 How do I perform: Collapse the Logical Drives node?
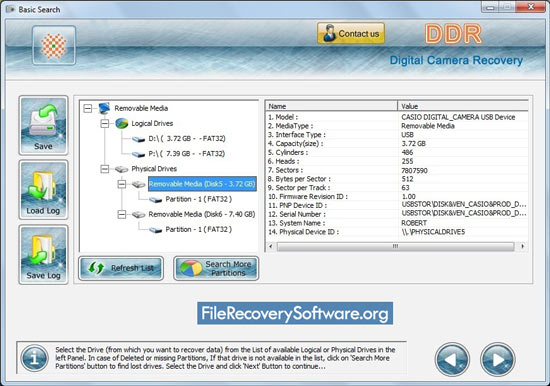click(x=105, y=124)
